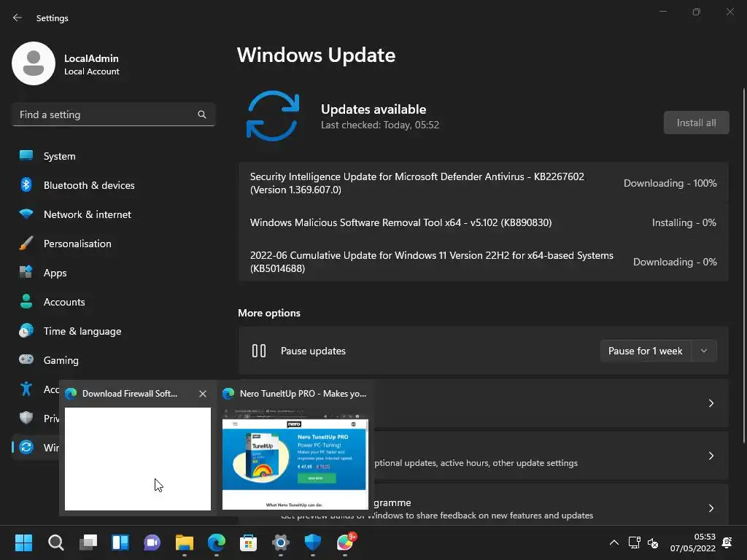This screenshot has height=560, width=747.
Task: Click the Settings page vertical scrollbar
Action: (743, 266)
